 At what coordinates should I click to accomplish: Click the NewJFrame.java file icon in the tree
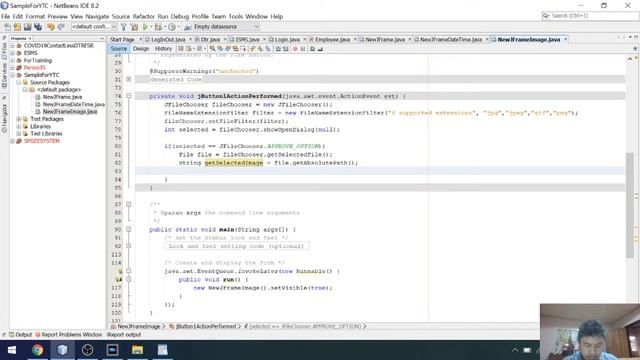38,97
